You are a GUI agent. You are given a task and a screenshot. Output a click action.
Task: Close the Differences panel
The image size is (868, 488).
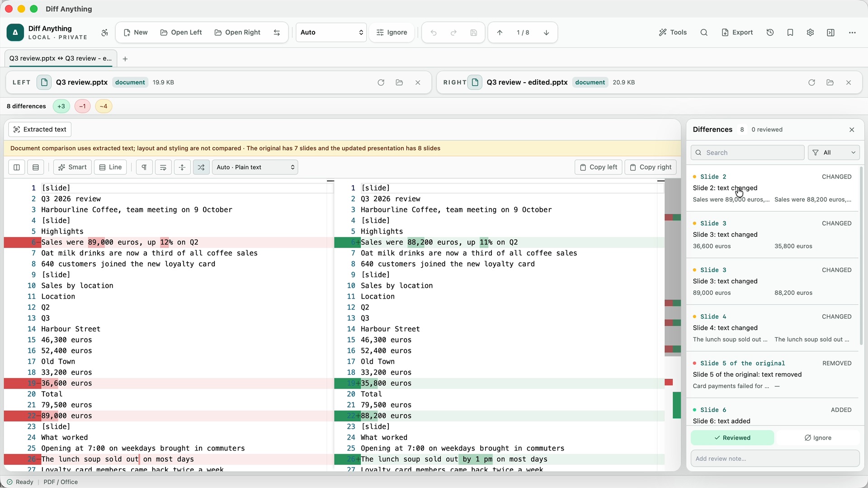coord(852,130)
